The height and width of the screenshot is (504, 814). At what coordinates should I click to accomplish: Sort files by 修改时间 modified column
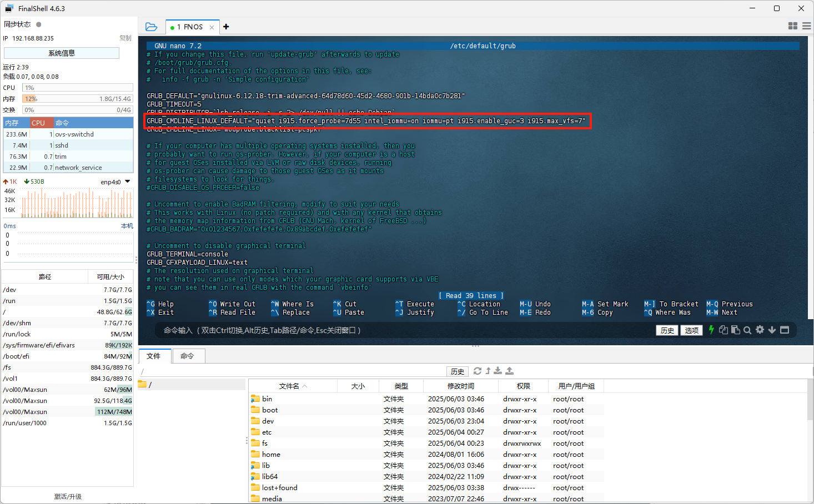(x=461, y=386)
